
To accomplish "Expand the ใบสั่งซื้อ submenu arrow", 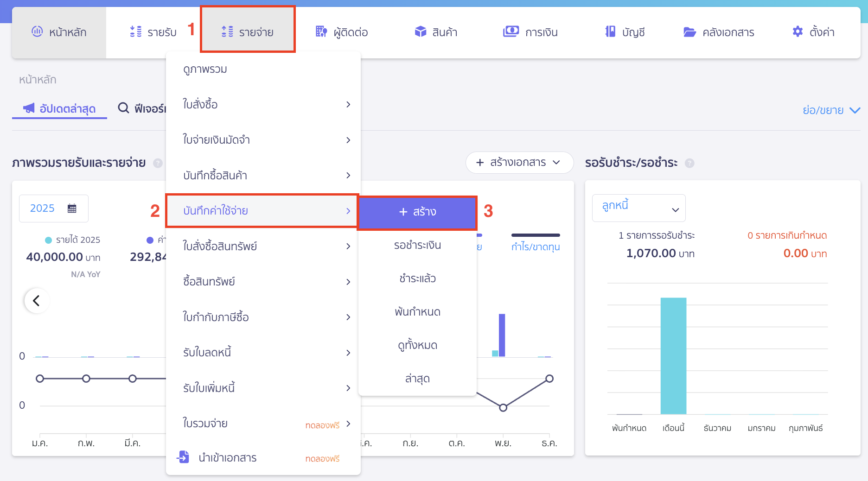I will (x=348, y=105).
